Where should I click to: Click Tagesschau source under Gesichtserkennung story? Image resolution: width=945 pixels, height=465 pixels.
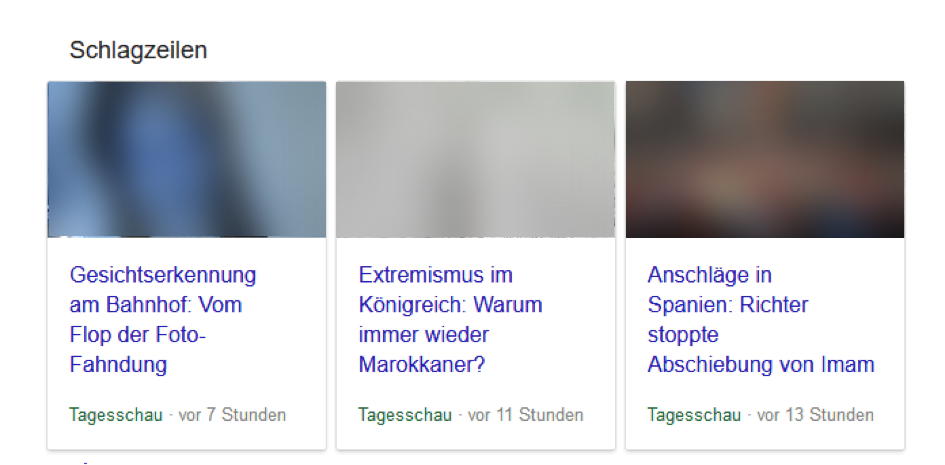pos(116,415)
